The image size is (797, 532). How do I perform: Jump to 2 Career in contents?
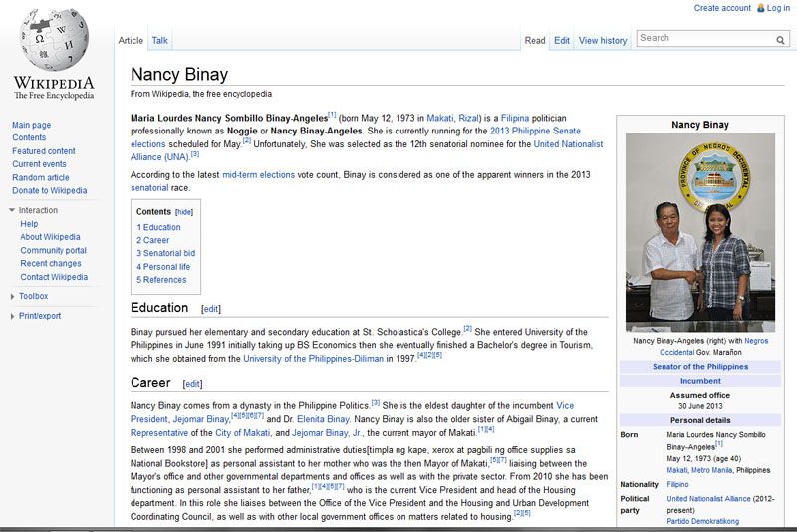click(x=153, y=240)
